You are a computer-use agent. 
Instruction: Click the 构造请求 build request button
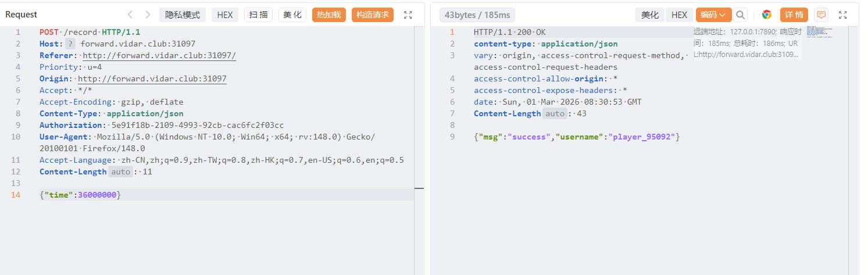click(x=373, y=15)
